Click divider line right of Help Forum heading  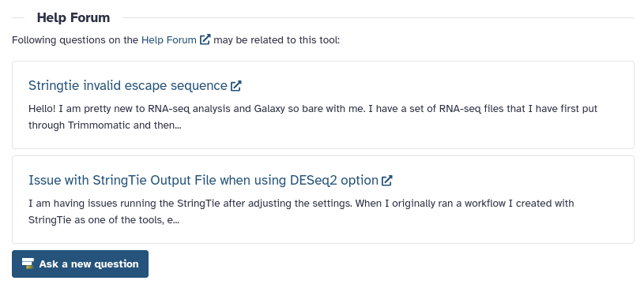pyautogui.click(x=378, y=17)
